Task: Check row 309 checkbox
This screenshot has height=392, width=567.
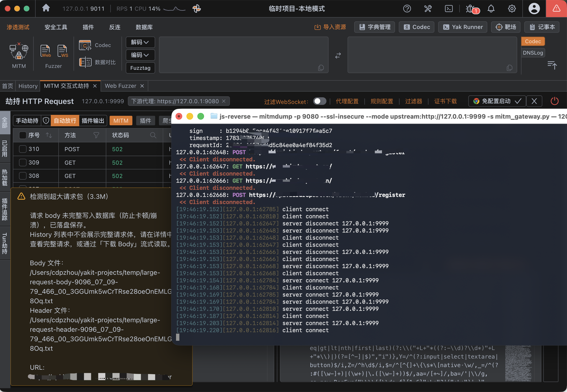Action: 23,162
